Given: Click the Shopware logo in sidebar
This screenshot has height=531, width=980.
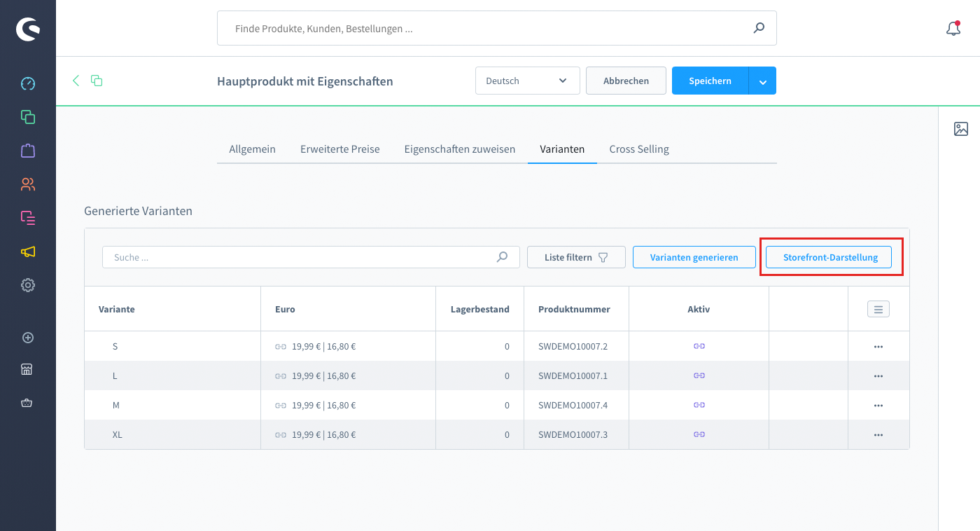Looking at the screenshot, I should (28, 29).
